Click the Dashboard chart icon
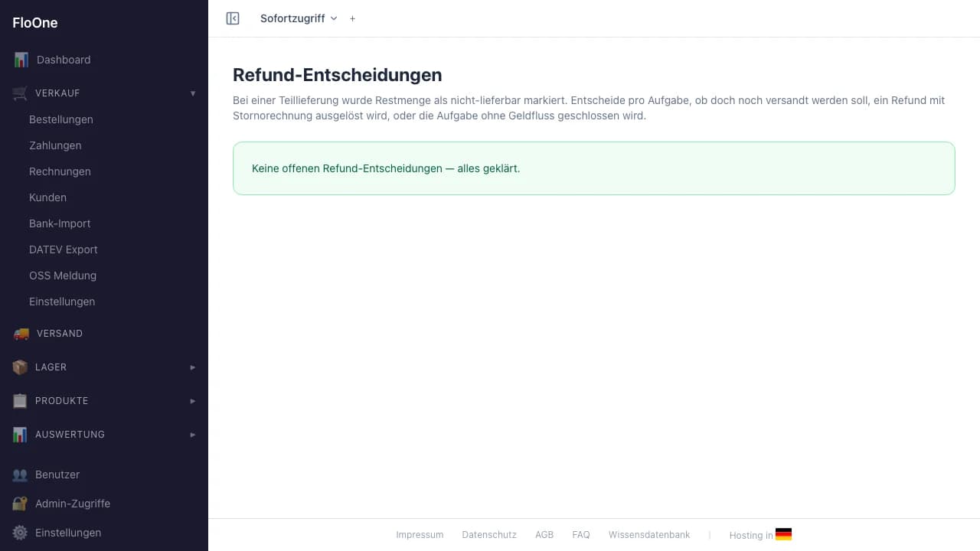 21,60
